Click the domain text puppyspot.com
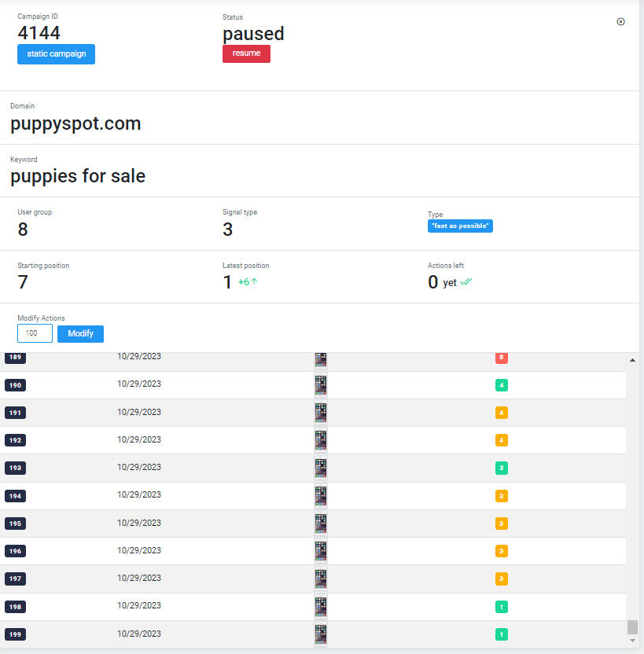 pyautogui.click(x=75, y=124)
